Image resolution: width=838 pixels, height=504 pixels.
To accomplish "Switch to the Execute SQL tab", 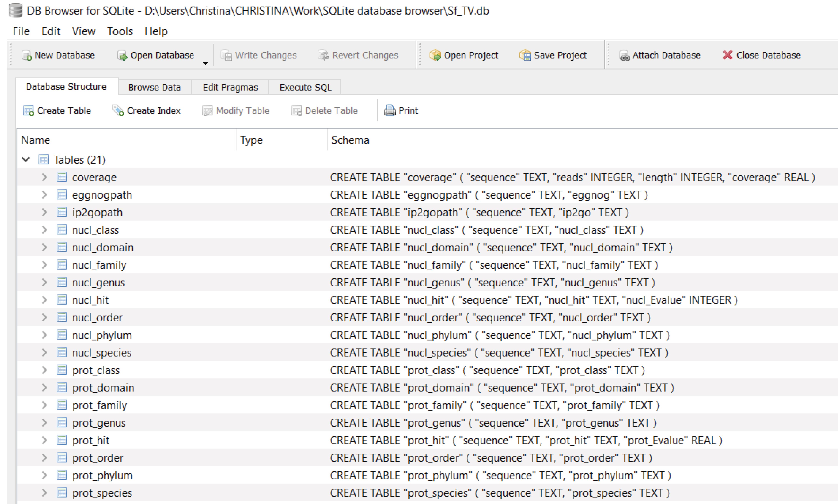I will click(x=305, y=87).
